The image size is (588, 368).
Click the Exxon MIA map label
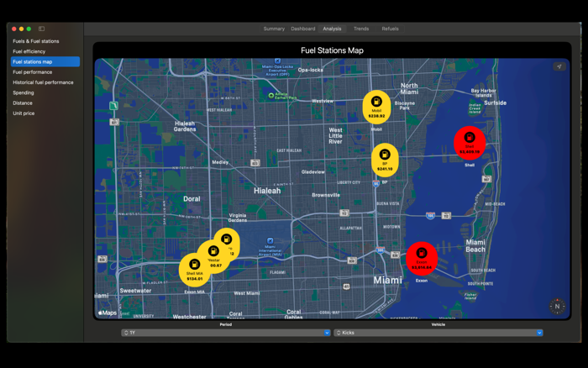pyautogui.click(x=195, y=292)
